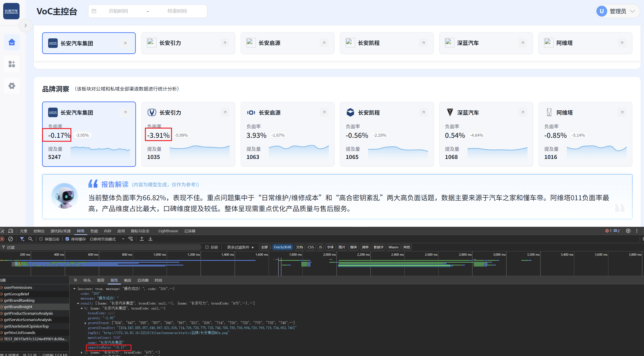Toggle Wasm request filter

point(393,247)
